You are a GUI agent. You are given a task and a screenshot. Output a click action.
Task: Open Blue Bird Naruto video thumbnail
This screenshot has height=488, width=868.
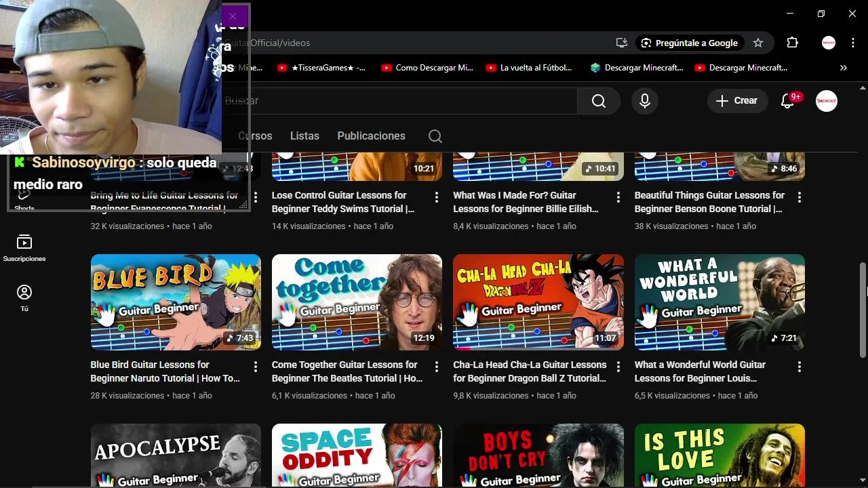click(176, 302)
